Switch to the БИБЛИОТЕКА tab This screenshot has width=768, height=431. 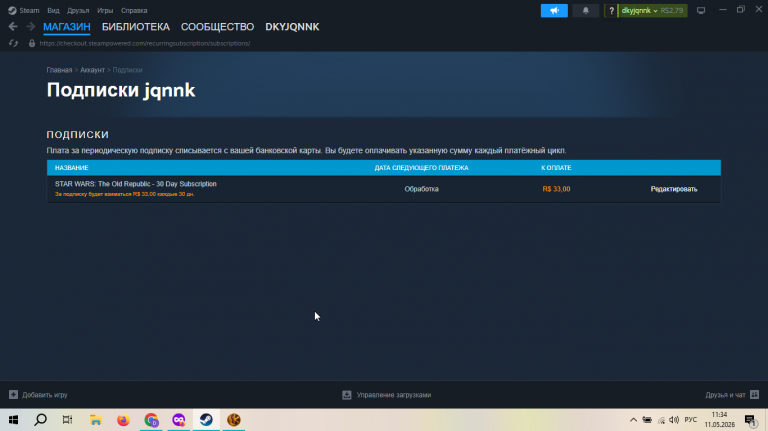[x=136, y=27]
